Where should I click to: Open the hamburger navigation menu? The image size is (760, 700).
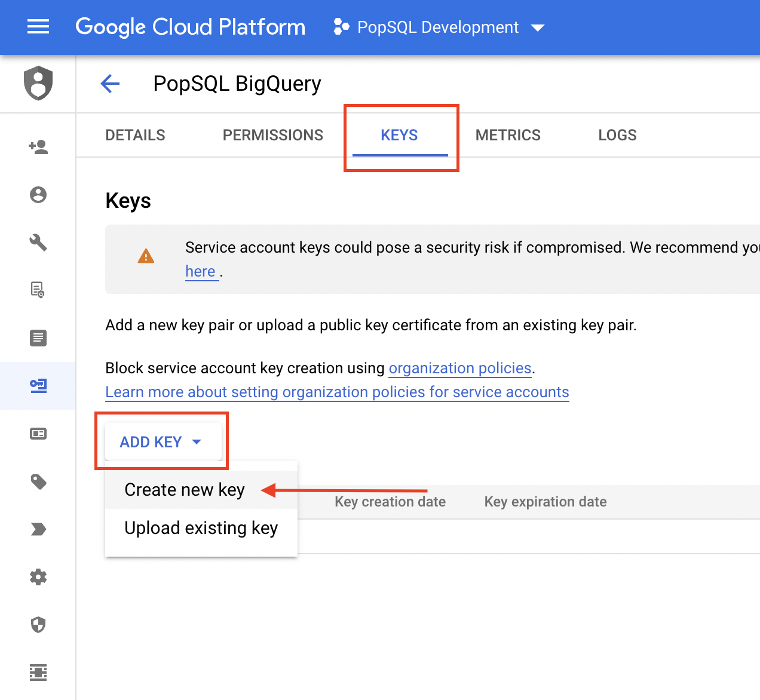(38, 27)
